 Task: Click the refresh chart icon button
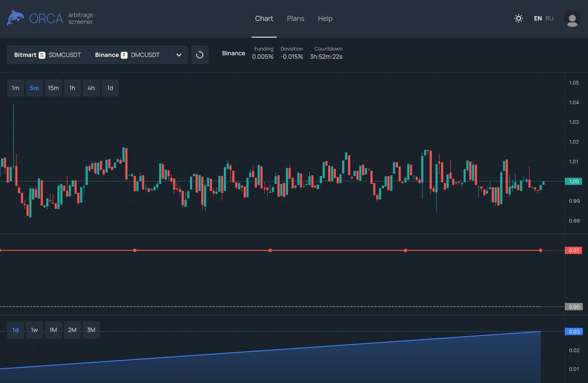pos(200,55)
